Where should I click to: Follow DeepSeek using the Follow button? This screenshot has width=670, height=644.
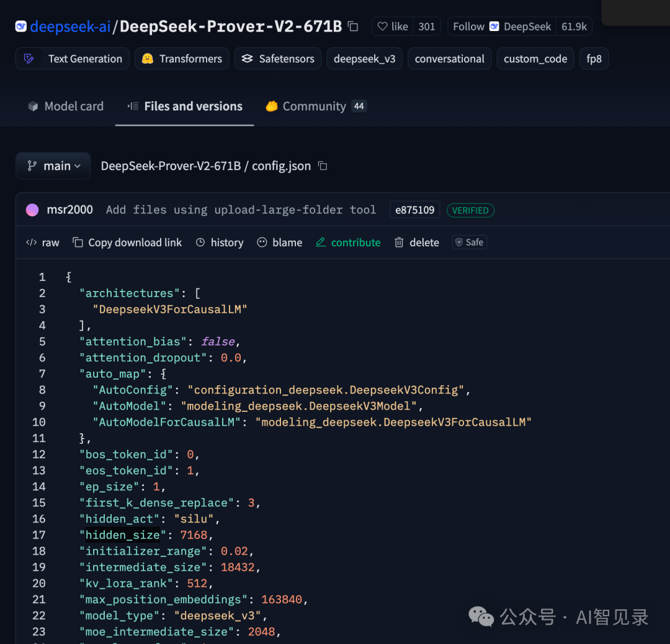pos(502,27)
